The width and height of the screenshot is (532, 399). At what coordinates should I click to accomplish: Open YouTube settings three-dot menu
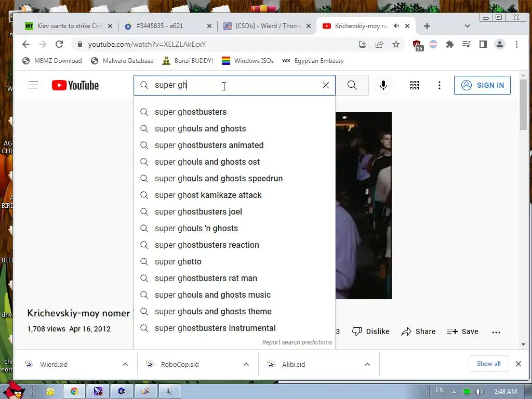[440, 85]
